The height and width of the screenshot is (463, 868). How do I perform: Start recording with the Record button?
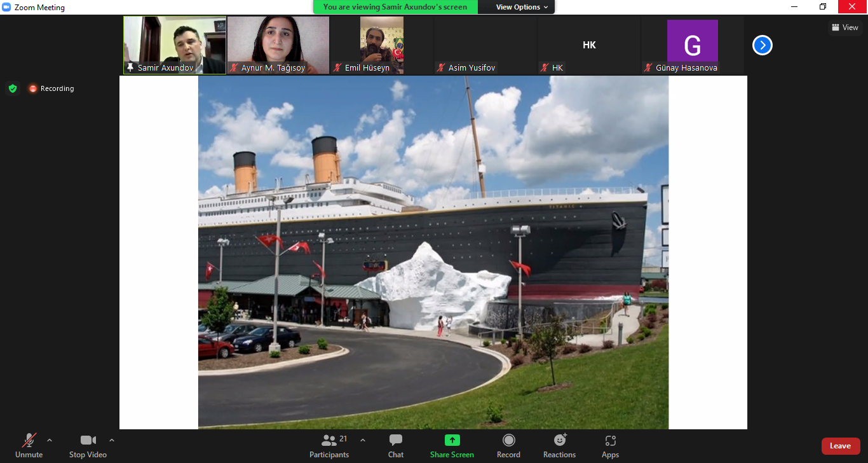508,445
